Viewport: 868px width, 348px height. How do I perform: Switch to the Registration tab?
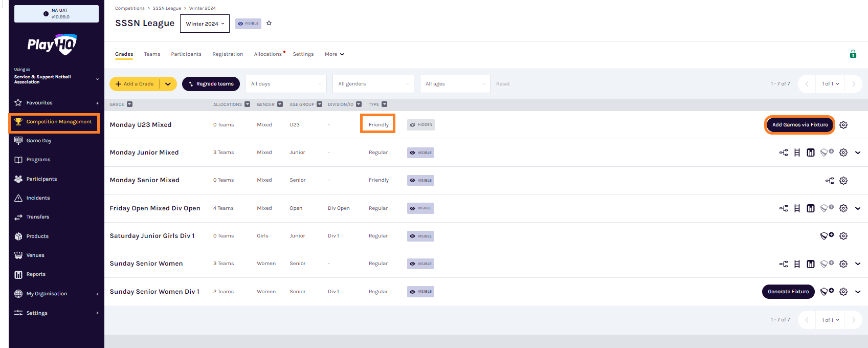pos(228,54)
